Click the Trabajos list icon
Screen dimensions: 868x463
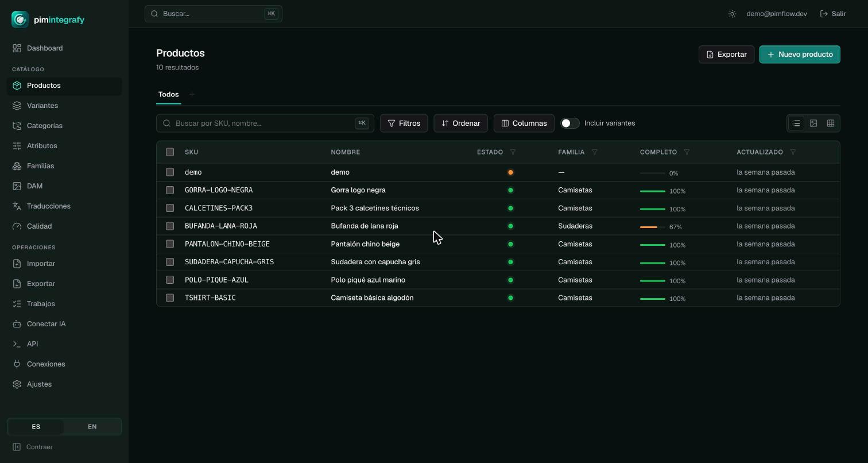point(17,304)
